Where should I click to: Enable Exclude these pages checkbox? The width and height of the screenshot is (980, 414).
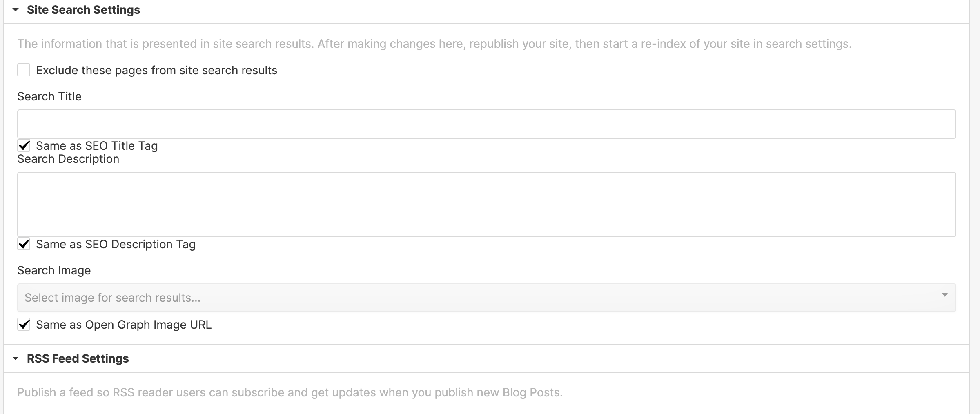click(x=24, y=70)
